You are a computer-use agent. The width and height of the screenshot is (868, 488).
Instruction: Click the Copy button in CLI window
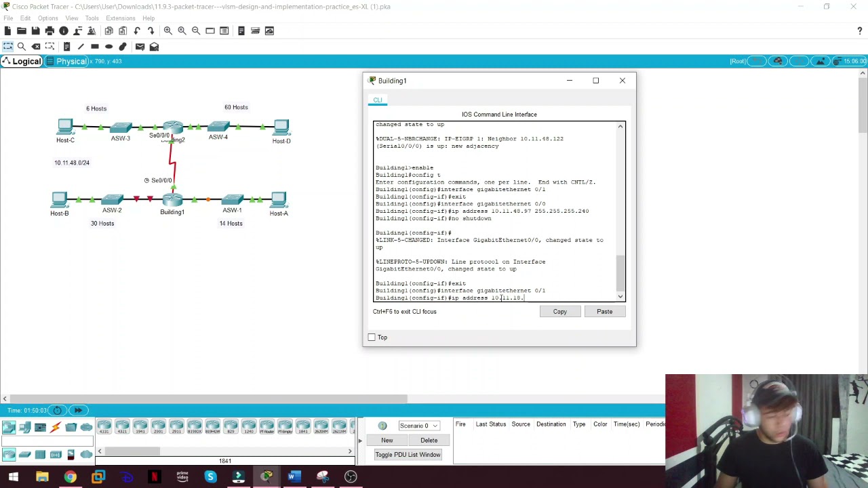(559, 312)
